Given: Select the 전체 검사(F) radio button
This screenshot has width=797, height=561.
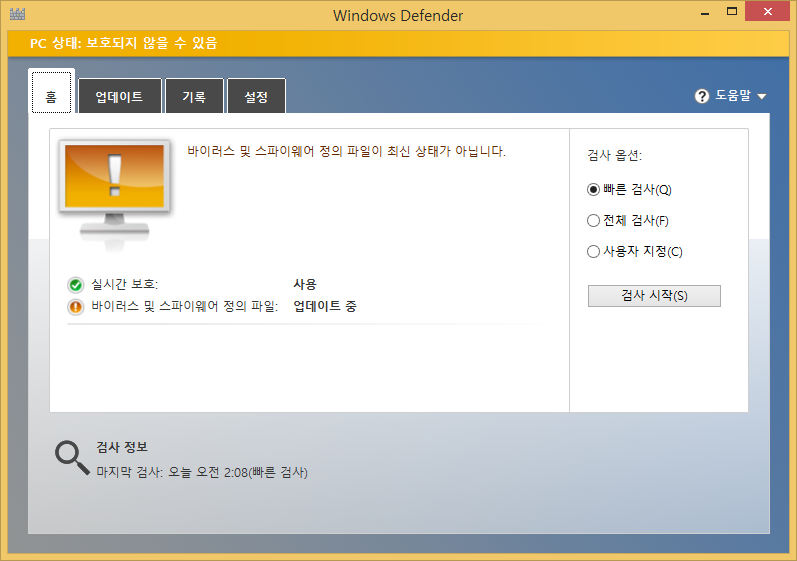Looking at the screenshot, I should (593, 221).
